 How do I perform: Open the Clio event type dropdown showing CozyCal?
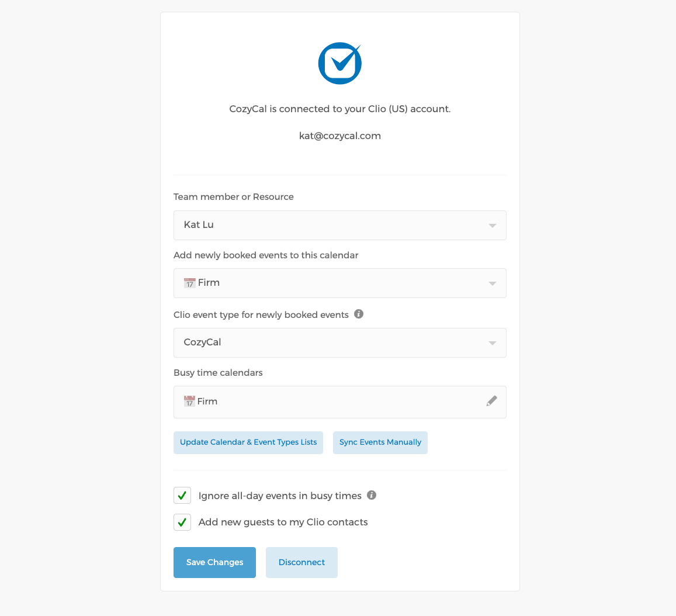coord(339,342)
